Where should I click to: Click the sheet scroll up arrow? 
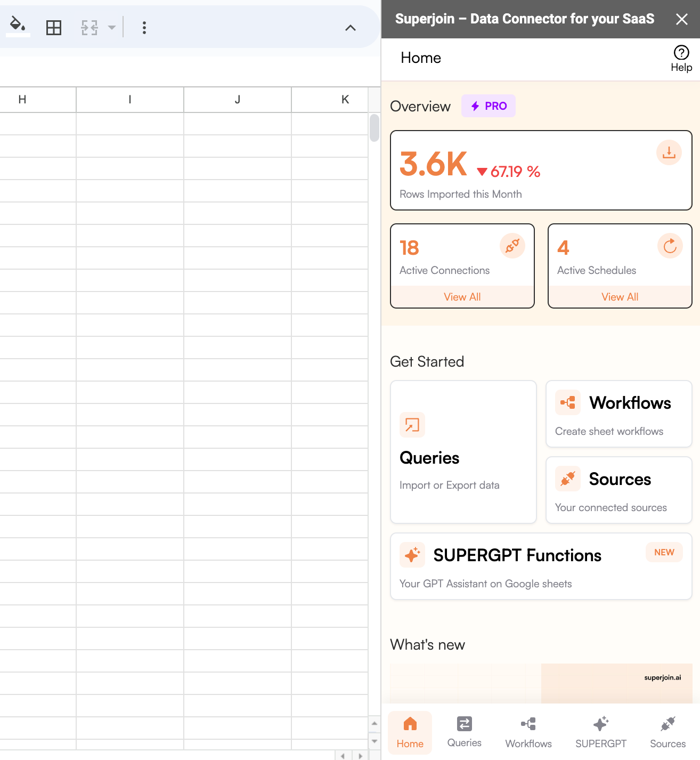[x=375, y=723]
